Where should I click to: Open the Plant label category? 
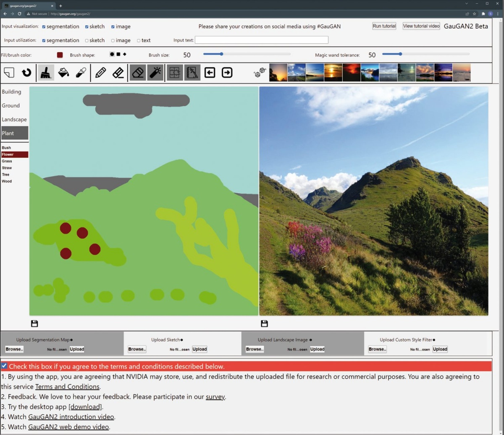click(15, 133)
